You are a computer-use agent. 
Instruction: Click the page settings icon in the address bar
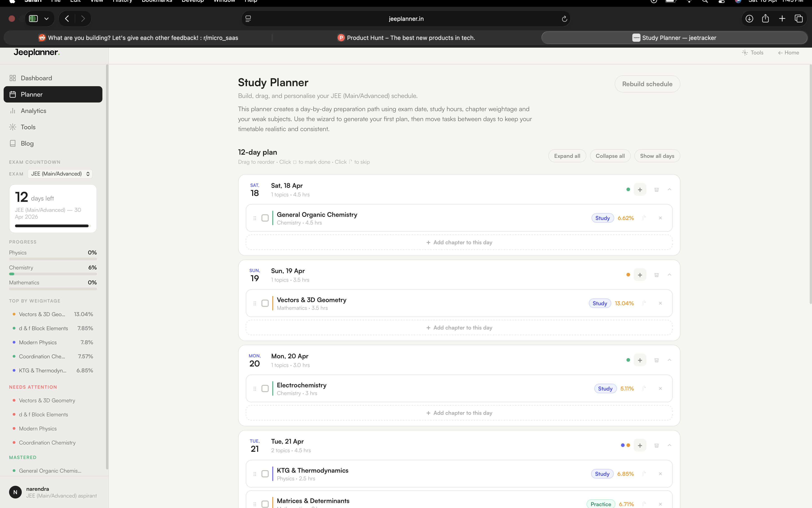coord(248,19)
